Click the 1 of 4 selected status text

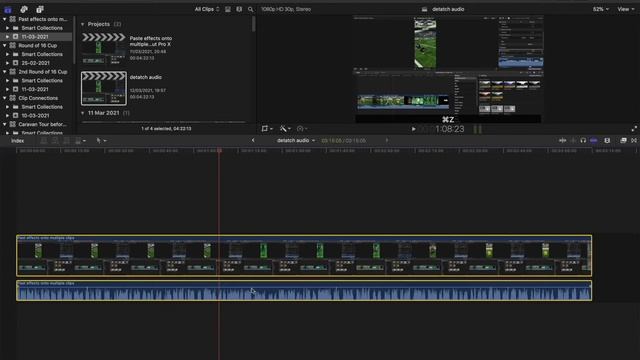[x=166, y=129]
